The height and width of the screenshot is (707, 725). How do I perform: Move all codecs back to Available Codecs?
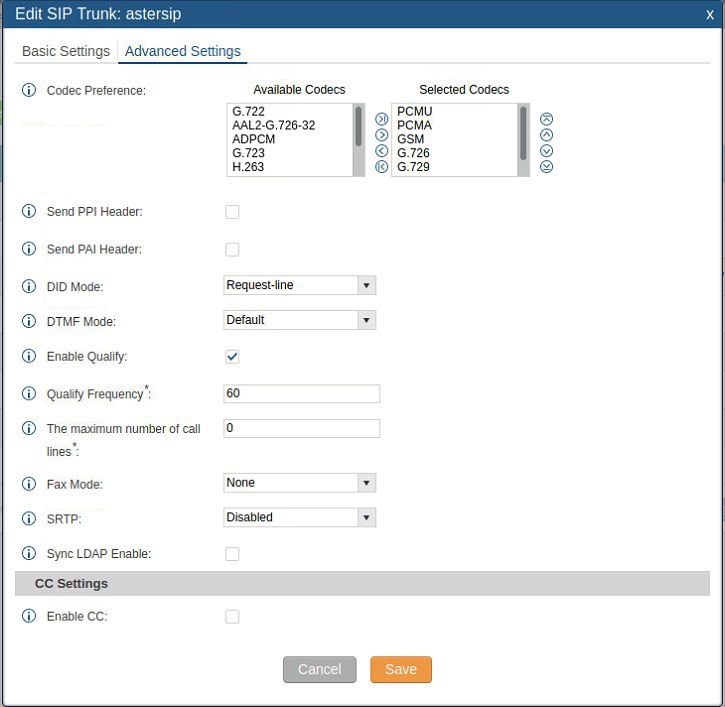point(381,166)
